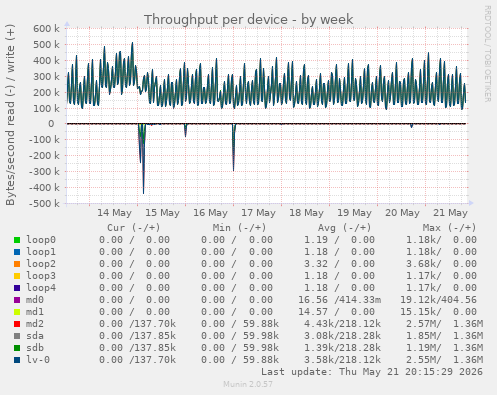The height and width of the screenshot is (395, 497).
Task: Click the '300 k' y-axis label
Action: pyautogui.click(x=46, y=77)
